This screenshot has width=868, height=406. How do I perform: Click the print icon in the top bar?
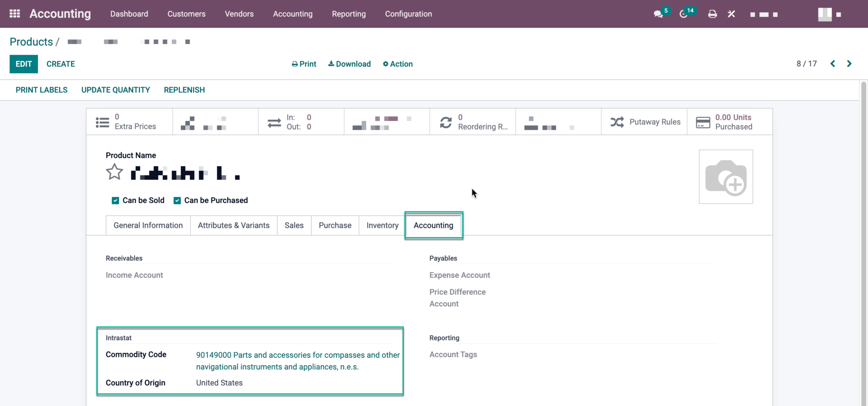click(x=712, y=14)
